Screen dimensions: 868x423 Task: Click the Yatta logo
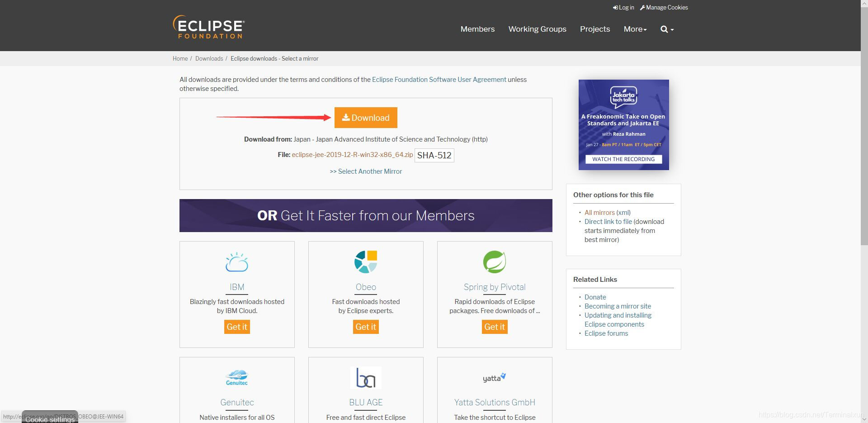tap(495, 377)
